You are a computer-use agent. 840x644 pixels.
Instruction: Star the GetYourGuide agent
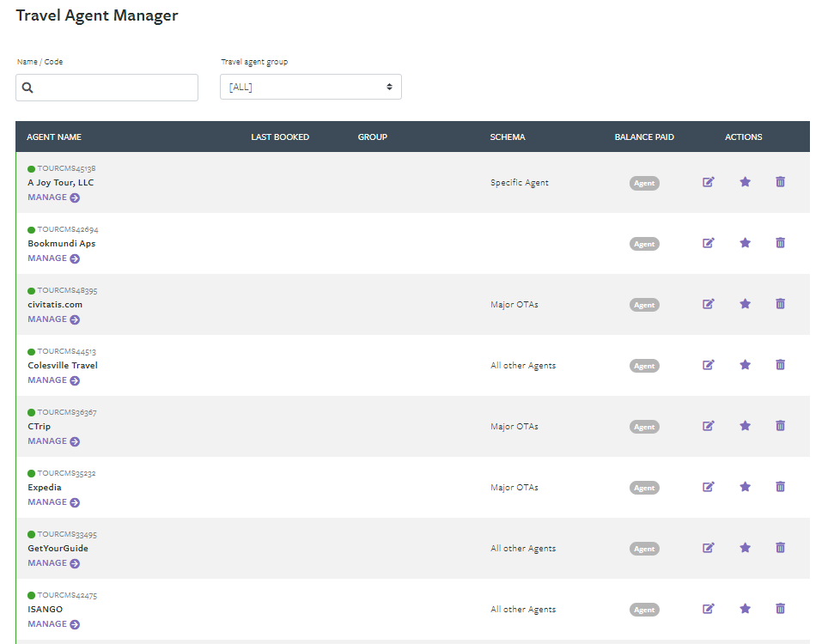coord(745,548)
